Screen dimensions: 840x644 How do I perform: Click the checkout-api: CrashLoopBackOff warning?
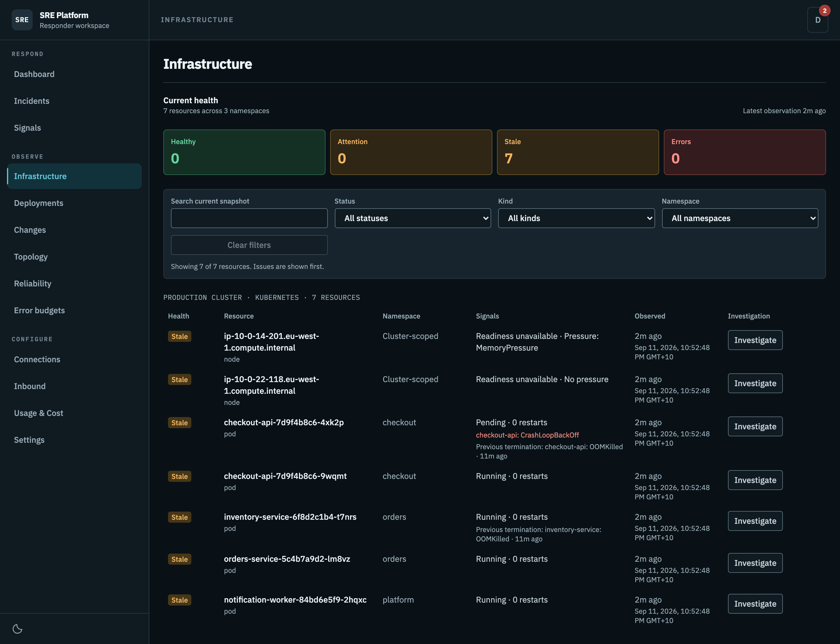528,435
